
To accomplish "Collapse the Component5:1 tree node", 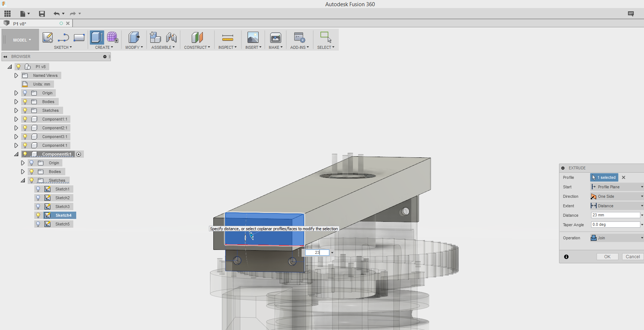I will [16, 154].
